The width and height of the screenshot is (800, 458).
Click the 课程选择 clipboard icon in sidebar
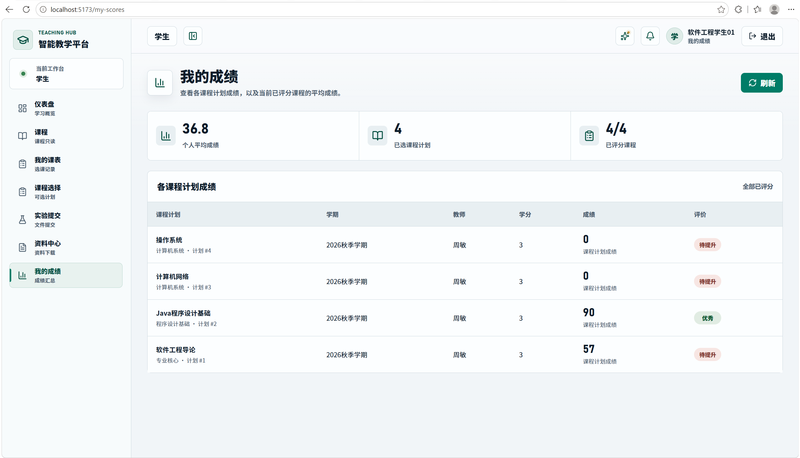pos(22,192)
